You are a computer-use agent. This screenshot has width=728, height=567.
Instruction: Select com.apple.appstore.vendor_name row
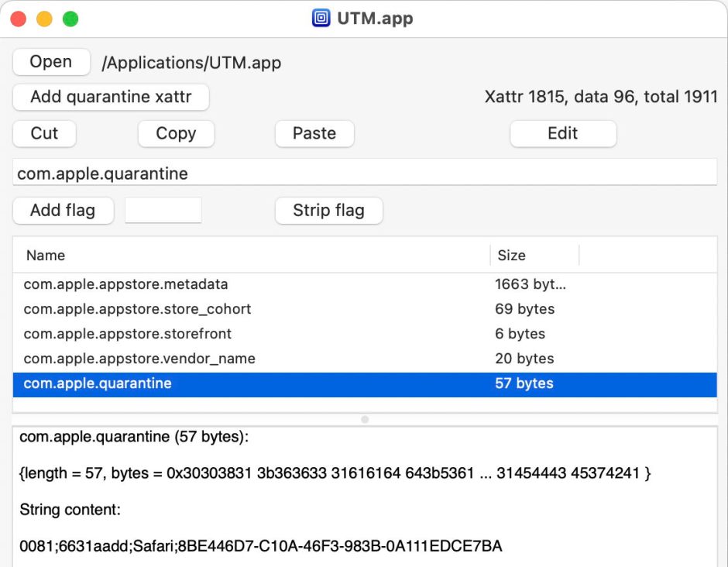point(365,359)
